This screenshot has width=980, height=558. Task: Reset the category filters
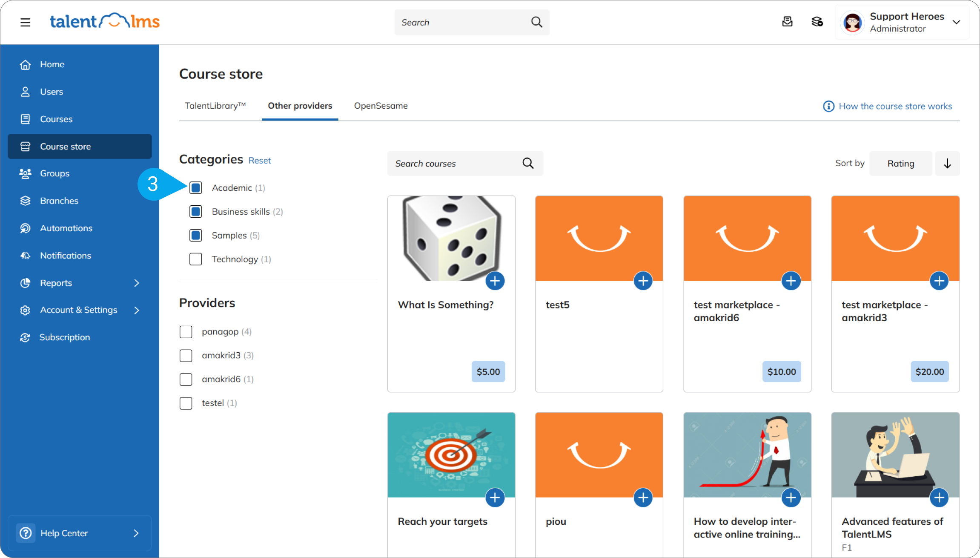pos(260,161)
